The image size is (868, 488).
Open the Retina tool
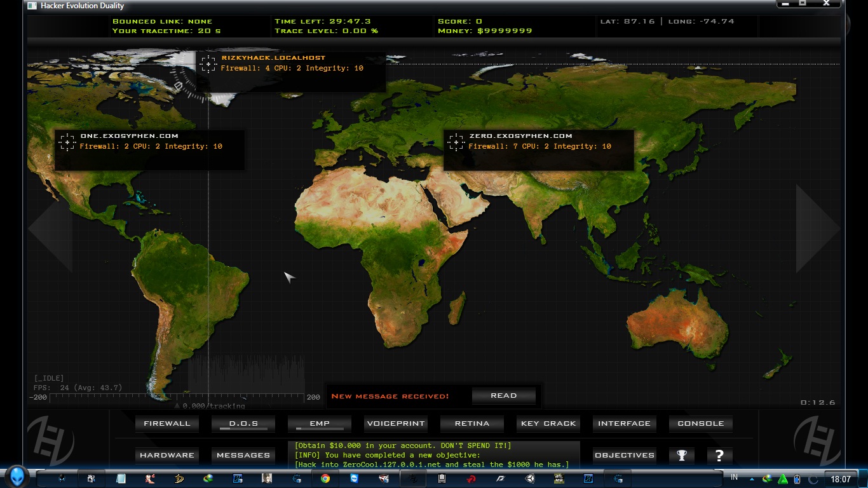472,423
